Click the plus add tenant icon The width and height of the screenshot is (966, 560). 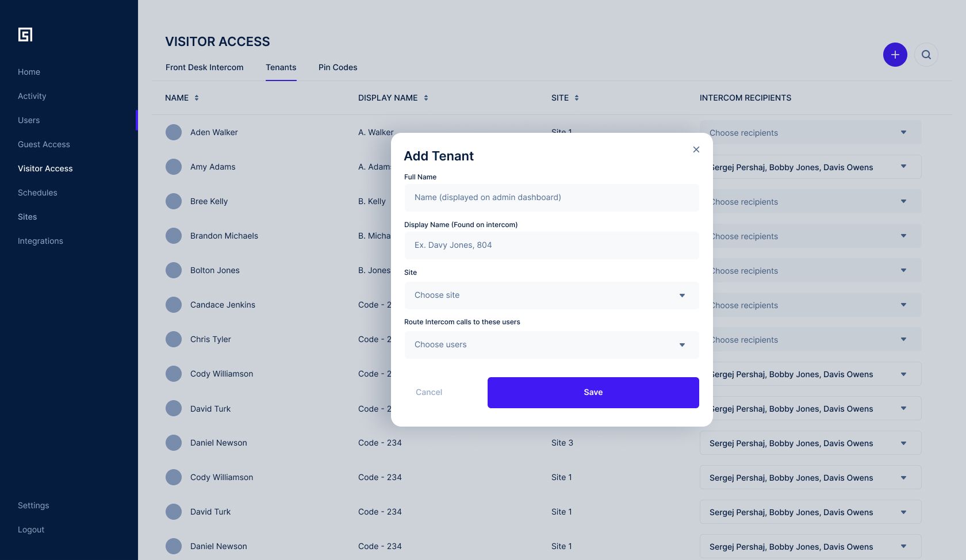895,55
